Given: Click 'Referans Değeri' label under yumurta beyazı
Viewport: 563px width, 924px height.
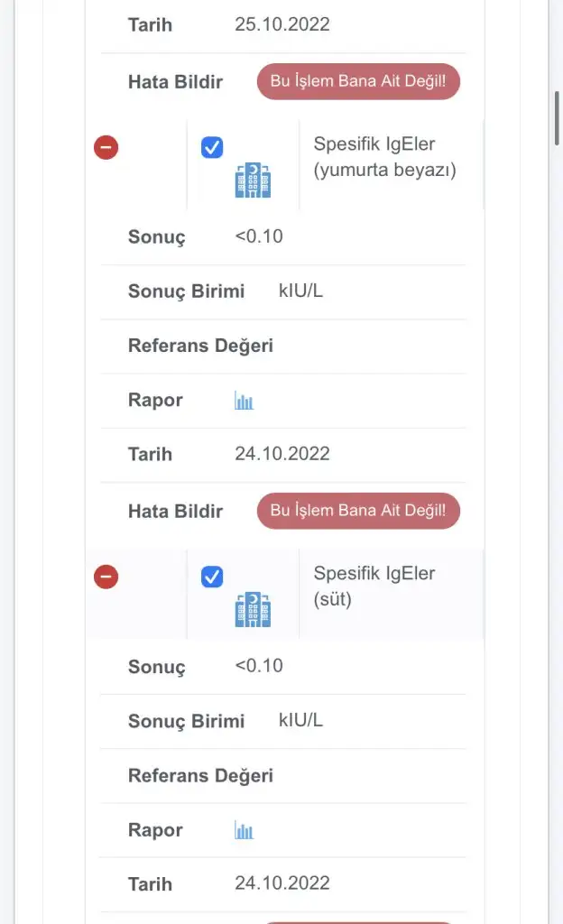Looking at the screenshot, I should [x=200, y=346].
